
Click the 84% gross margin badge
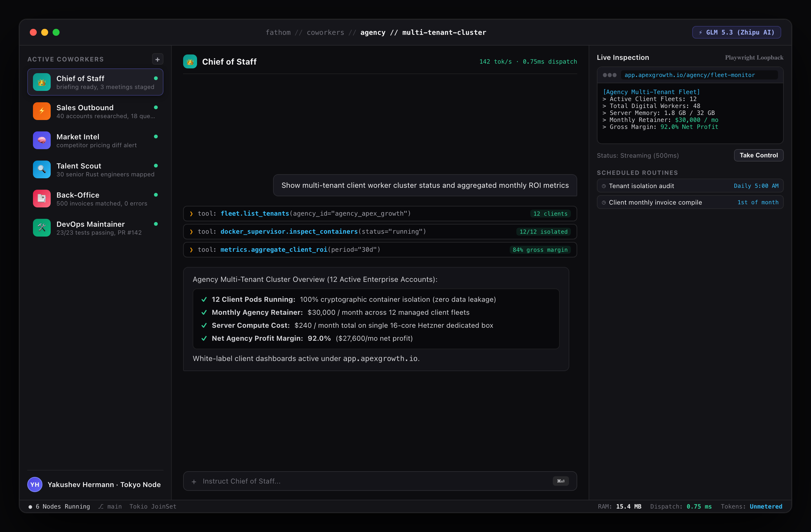[x=540, y=250]
